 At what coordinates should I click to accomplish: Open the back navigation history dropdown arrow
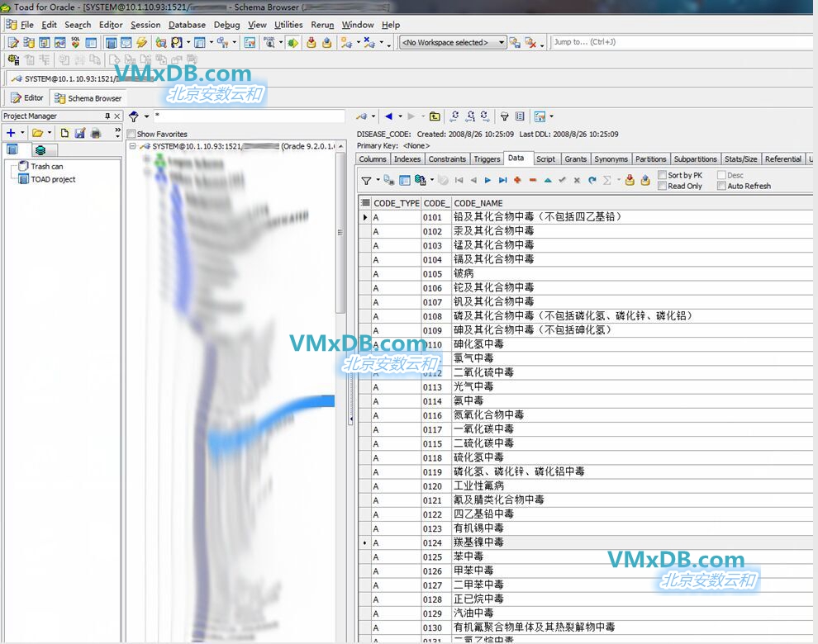400,116
